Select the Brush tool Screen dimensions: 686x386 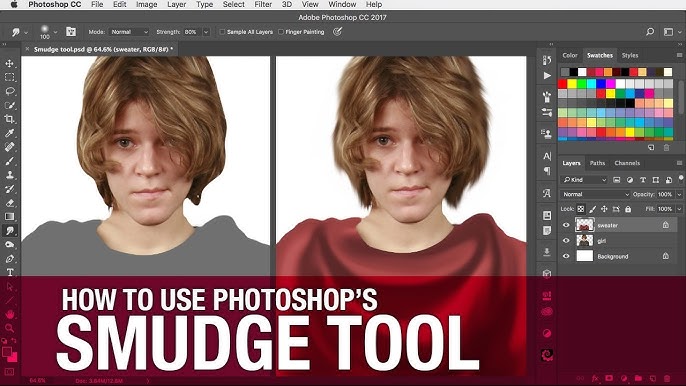[10, 161]
